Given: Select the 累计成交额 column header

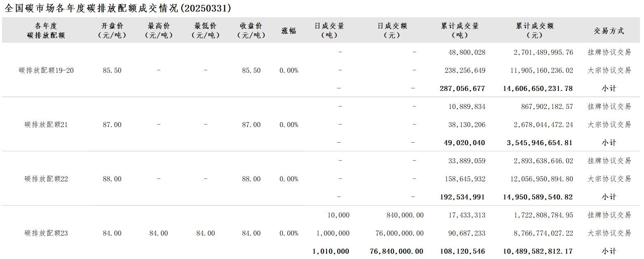Looking at the screenshot, I should [534, 30].
